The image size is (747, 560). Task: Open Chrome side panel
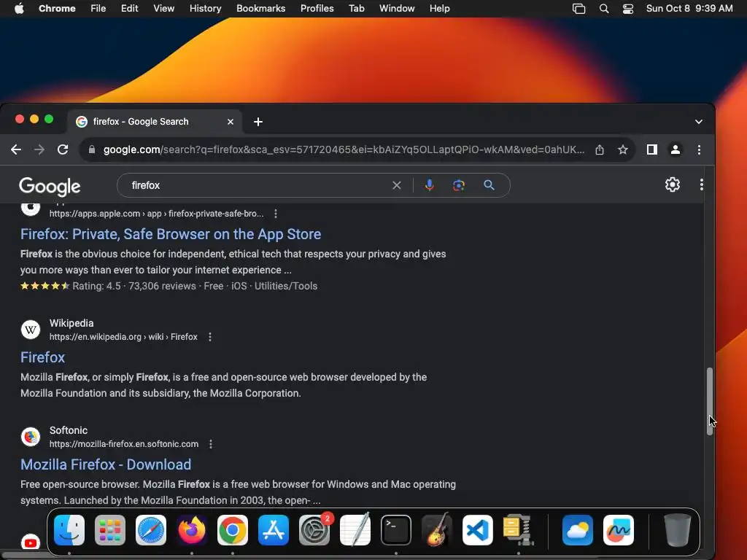click(651, 149)
